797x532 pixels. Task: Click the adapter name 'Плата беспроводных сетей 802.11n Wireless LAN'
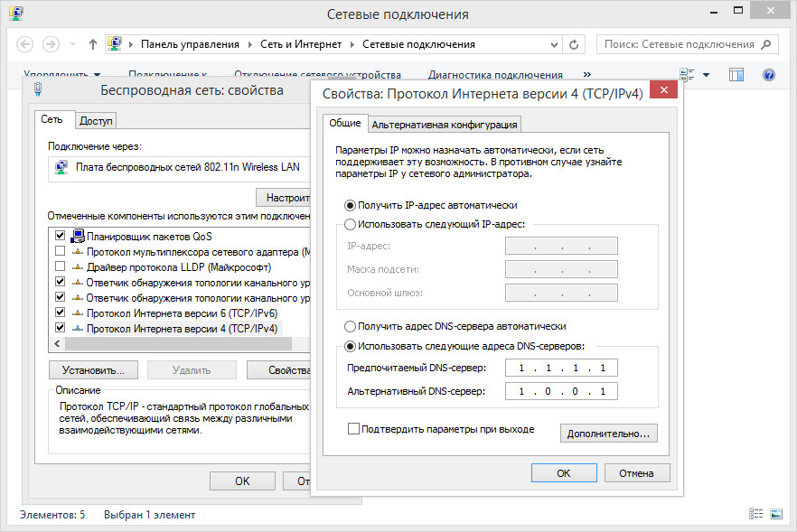click(x=188, y=167)
